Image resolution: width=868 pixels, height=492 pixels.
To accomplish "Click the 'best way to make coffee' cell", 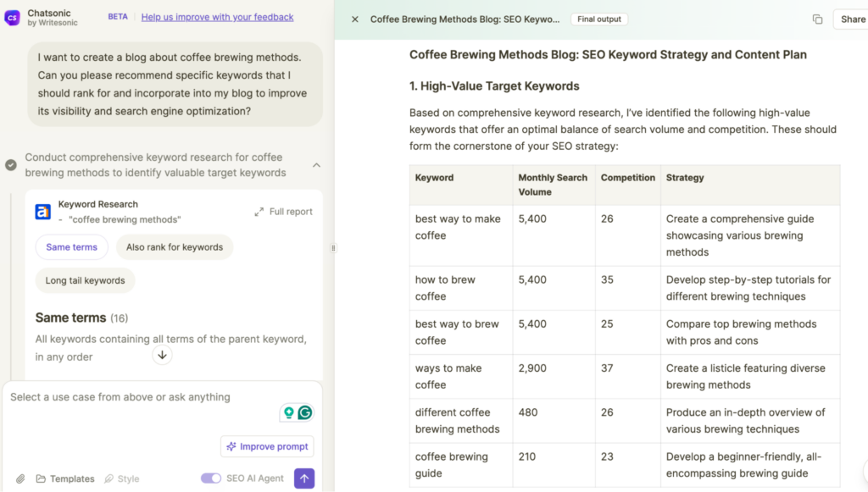I will 461,235.
